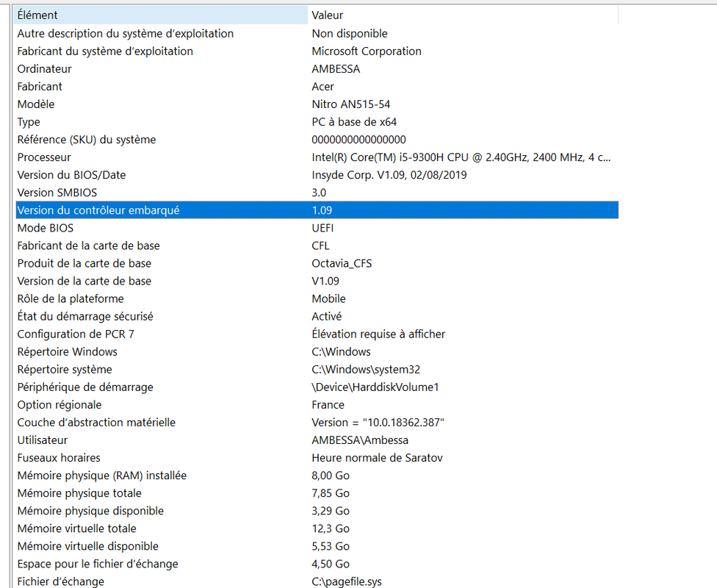Select the 'Mémoire physique disponible' row
Viewport: 717px width, 588px height.
pyautogui.click(x=317, y=511)
